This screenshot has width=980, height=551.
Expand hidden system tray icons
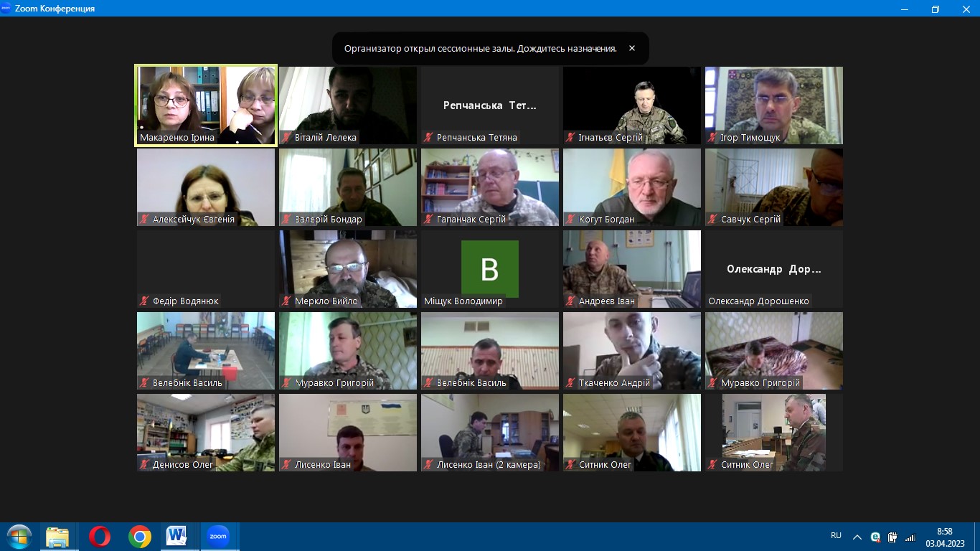857,537
